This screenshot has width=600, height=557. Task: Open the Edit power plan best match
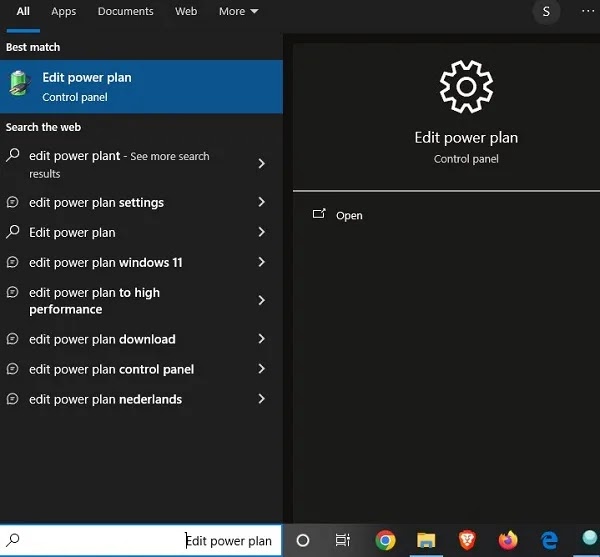[141, 86]
